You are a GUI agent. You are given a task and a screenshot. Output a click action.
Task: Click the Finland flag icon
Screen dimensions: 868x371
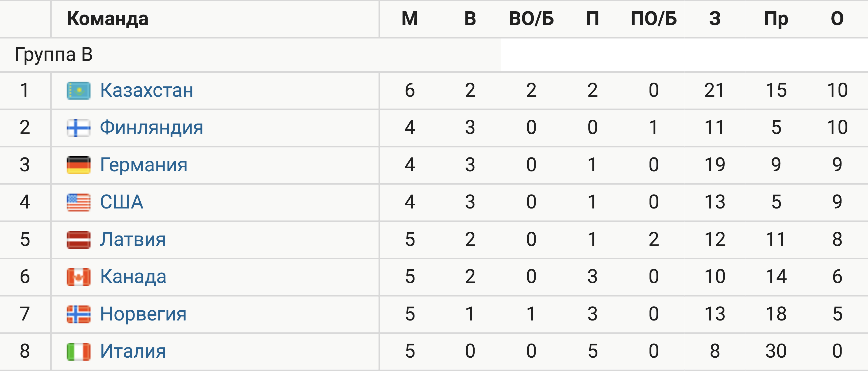(79, 128)
